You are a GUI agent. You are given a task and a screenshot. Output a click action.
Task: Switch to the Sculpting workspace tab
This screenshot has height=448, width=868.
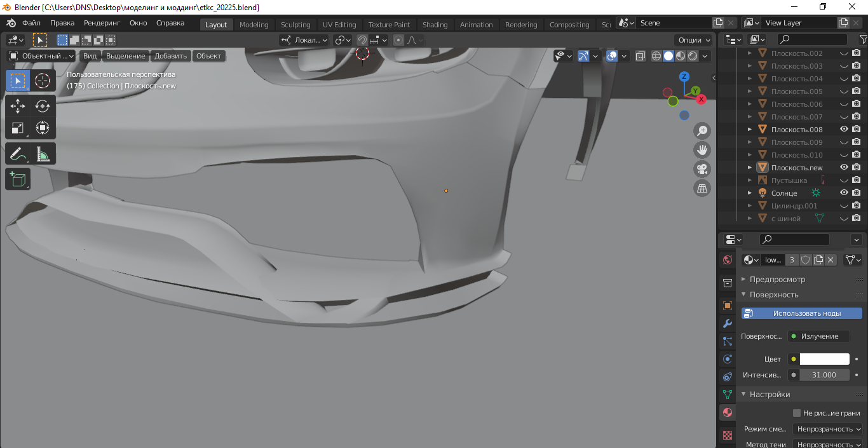295,25
